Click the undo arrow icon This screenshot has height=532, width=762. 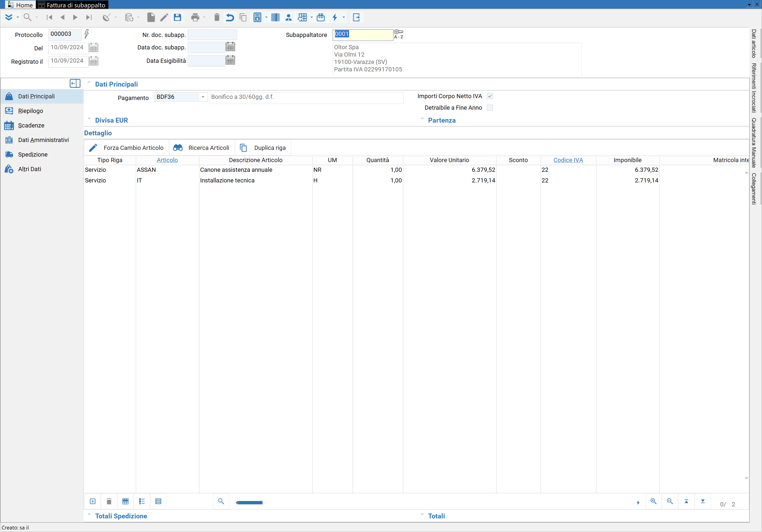click(230, 17)
